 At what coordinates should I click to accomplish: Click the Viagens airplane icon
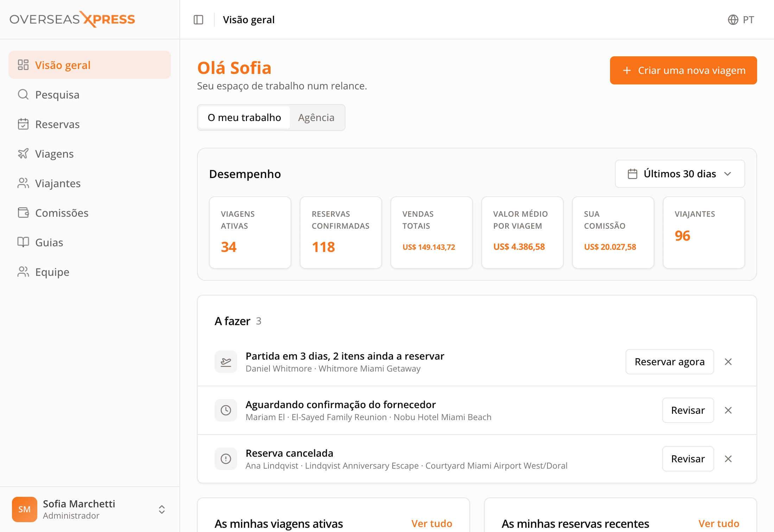[23, 153]
